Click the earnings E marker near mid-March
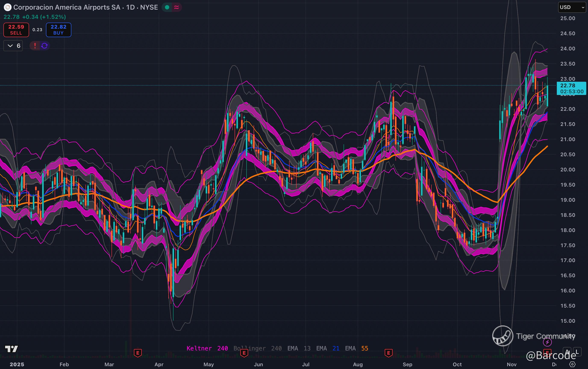588x369 pixels. tap(138, 353)
